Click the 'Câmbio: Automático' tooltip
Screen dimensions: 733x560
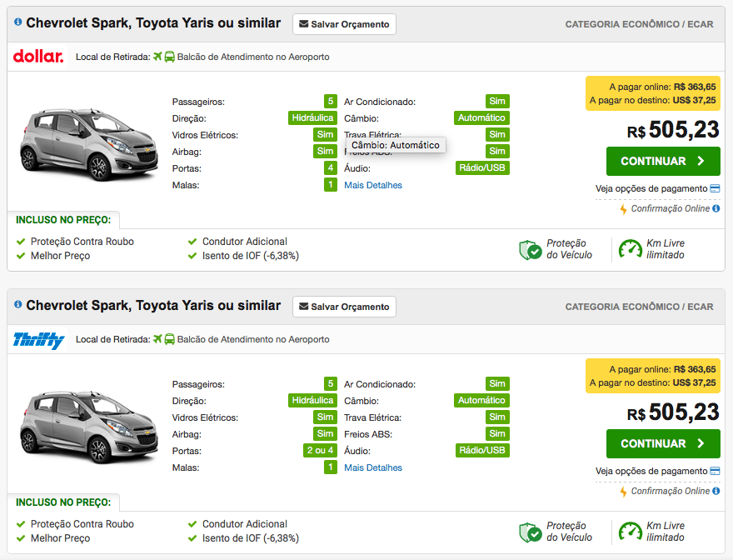(x=396, y=145)
